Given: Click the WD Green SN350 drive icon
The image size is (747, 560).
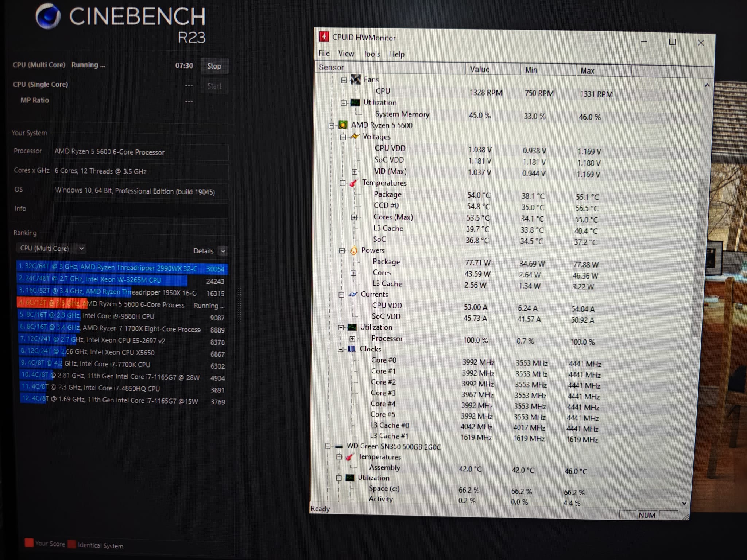Looking at the screenshot, I should tap(339, 446).
